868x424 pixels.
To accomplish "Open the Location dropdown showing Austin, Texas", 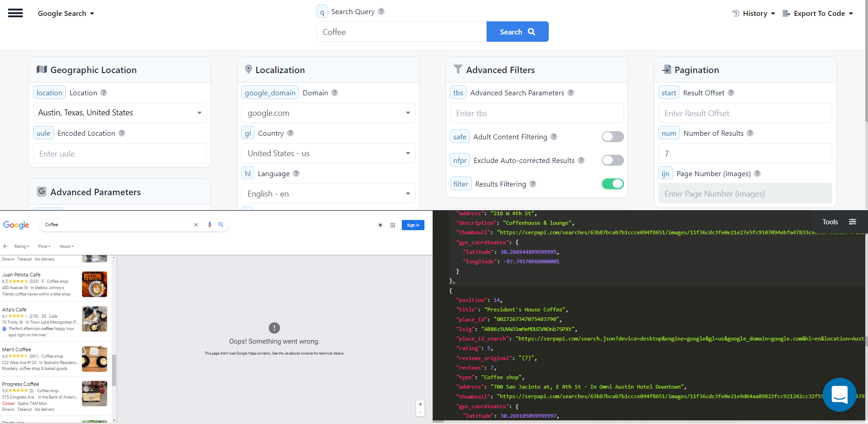I will tap(119, 113).
